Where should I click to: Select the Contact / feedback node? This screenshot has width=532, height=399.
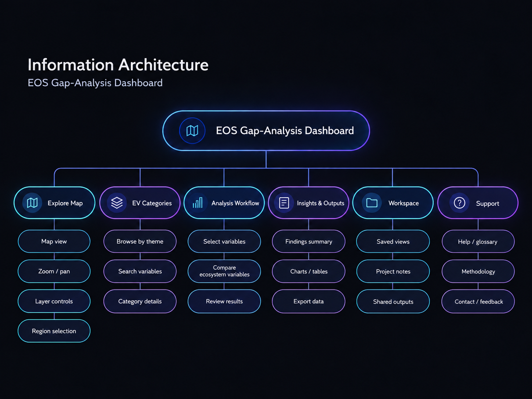[478, 302]
